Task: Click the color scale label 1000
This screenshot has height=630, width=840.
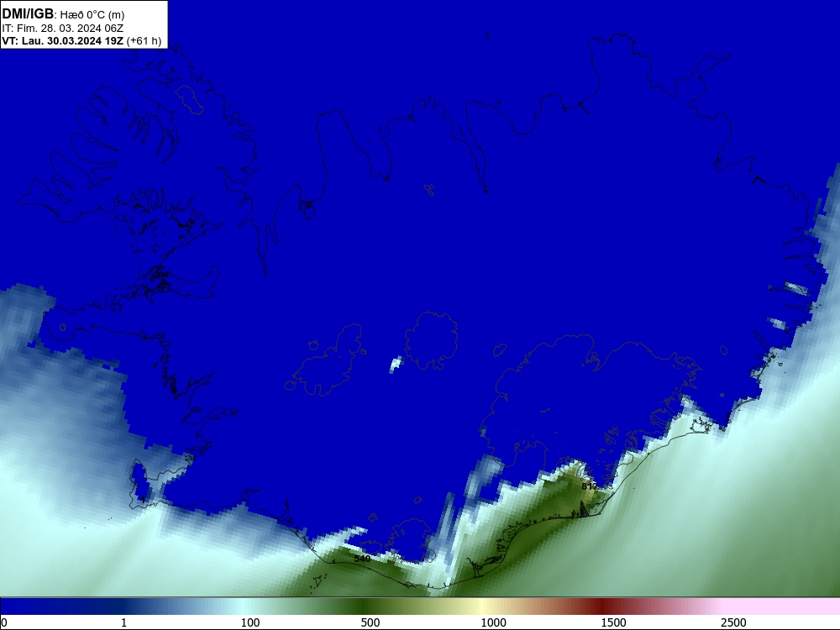Action: pos(493,622)
